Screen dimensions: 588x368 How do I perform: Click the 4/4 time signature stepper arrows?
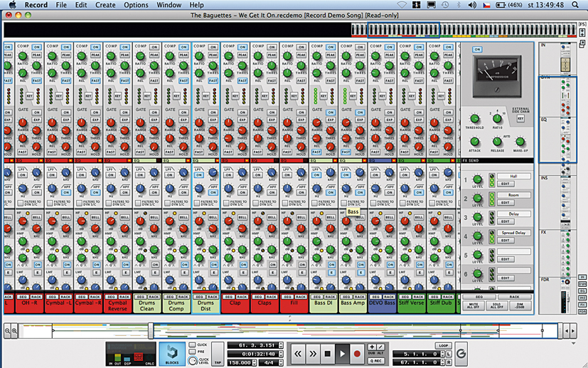(x=282, y=362)
